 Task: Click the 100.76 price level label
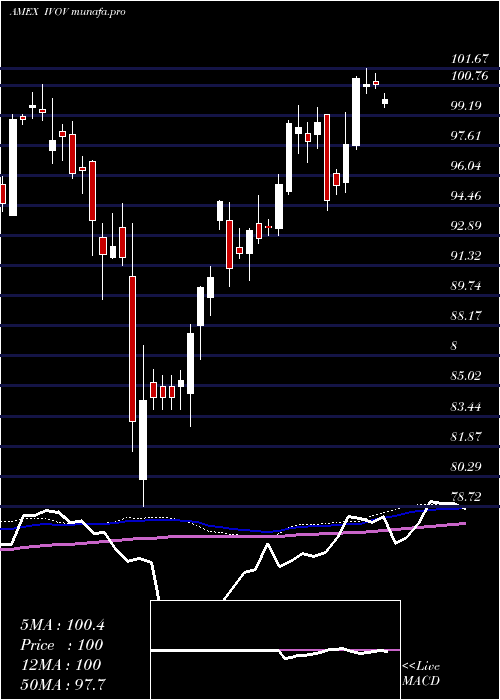(470, 76)
